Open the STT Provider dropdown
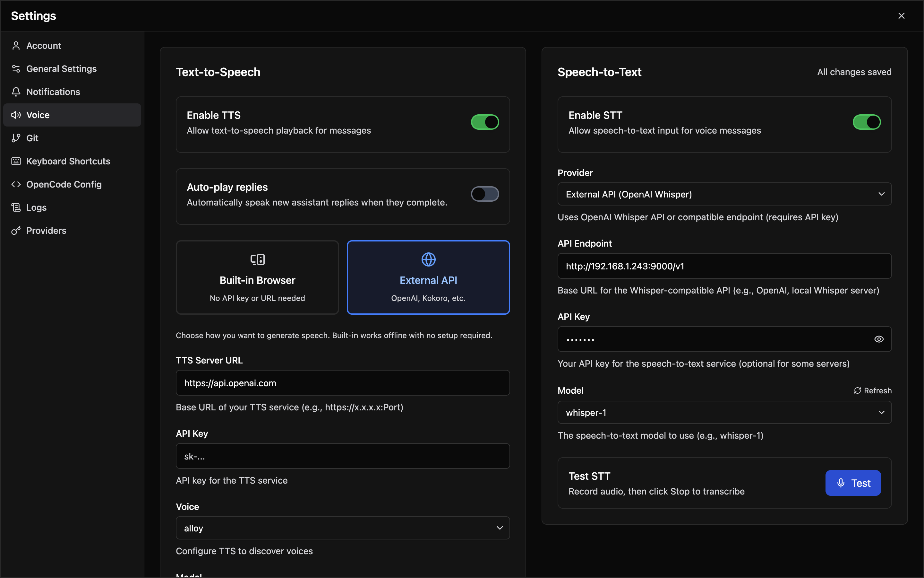 [724, 194]
